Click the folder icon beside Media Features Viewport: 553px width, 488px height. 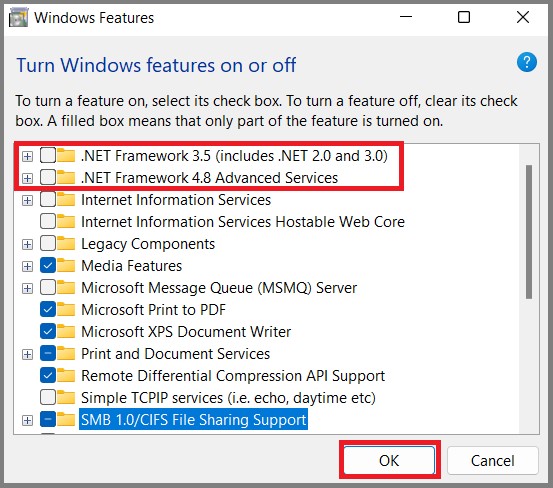pos(66,266)
